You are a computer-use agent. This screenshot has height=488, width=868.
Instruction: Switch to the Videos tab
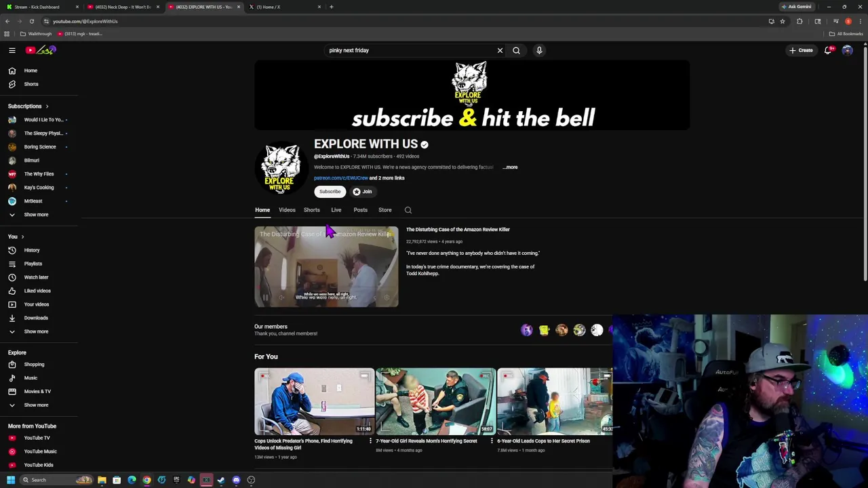coord(287,210)
